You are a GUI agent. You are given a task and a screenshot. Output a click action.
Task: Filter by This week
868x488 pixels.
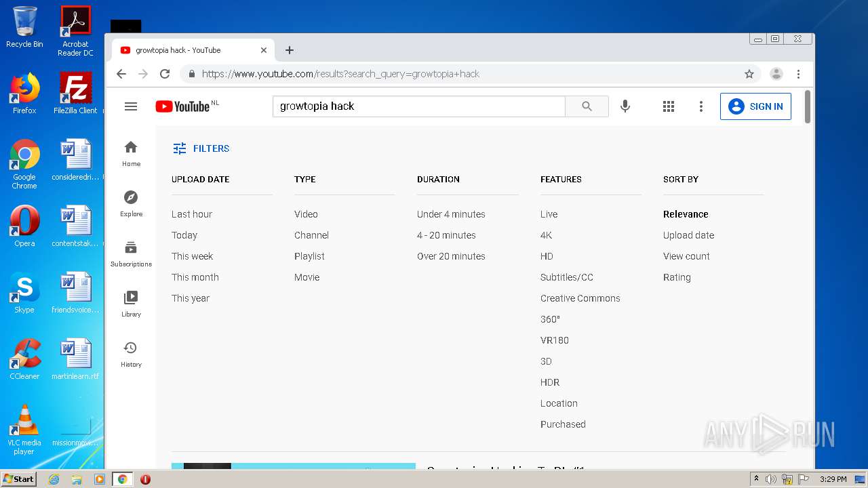pyautogui.click(x=192, y=256)
